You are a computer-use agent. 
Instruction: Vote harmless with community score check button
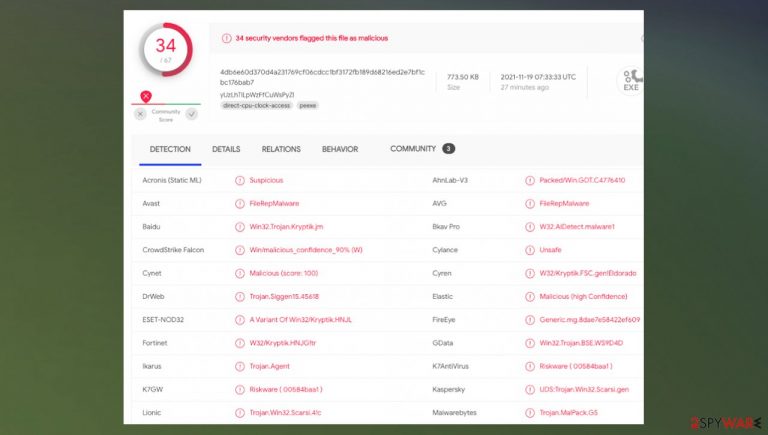click(x=192, y=114)
